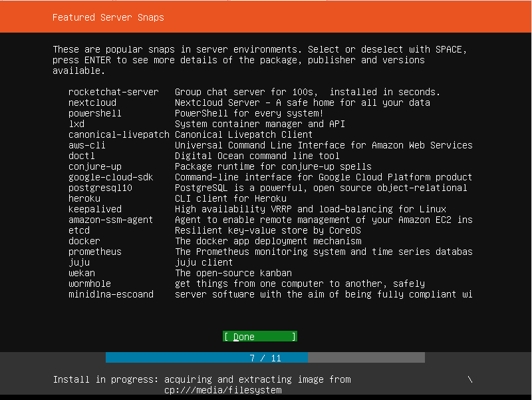Screen dimensions: 532x400
Task: Select the prometheus snap row
Action: click(x=271, y=252)
